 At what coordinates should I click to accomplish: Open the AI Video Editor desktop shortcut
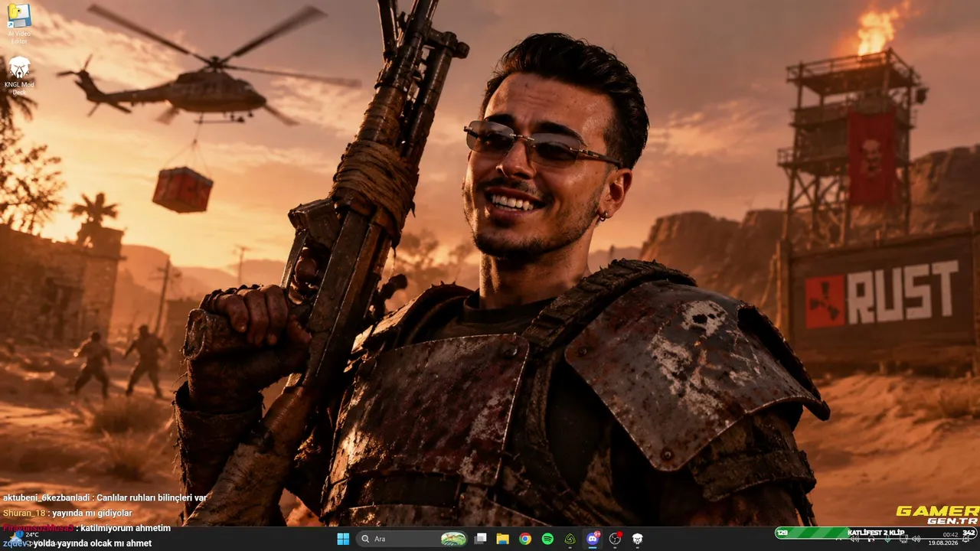[18, 24]
